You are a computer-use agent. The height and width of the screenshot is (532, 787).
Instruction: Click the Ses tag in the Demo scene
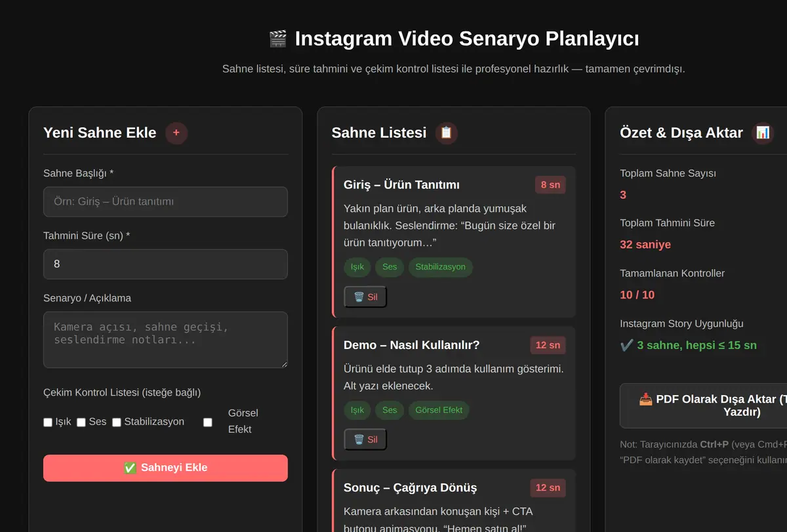point(390,410)
